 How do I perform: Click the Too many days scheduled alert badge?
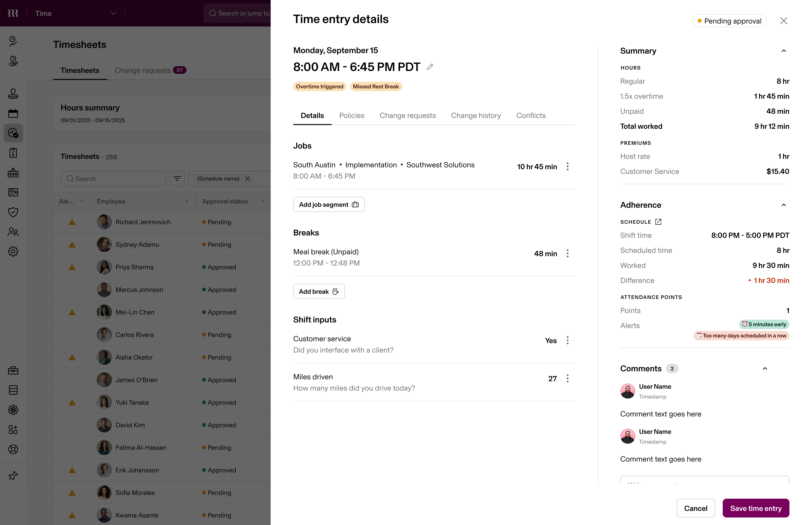(x=741, y=336)
